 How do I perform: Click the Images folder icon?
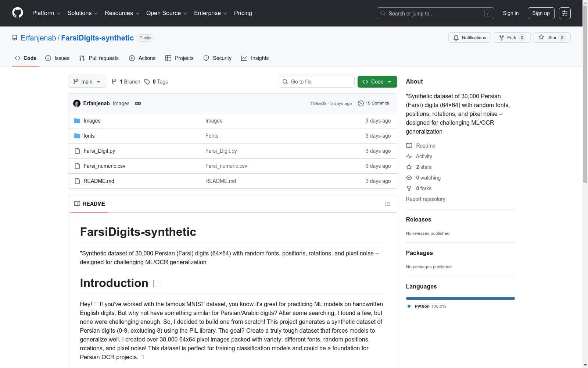(77, 121)
